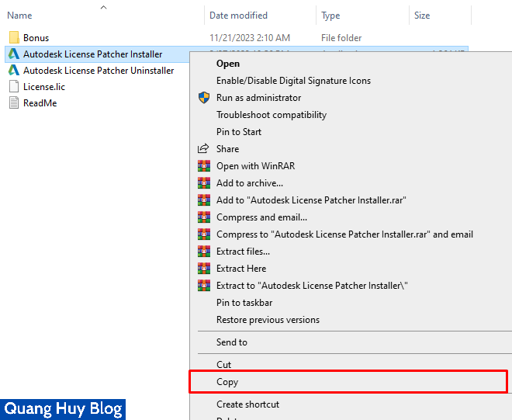
Task: Click WinRAR icon next to Open with WinRAR
Action: (x=204, y=165)
